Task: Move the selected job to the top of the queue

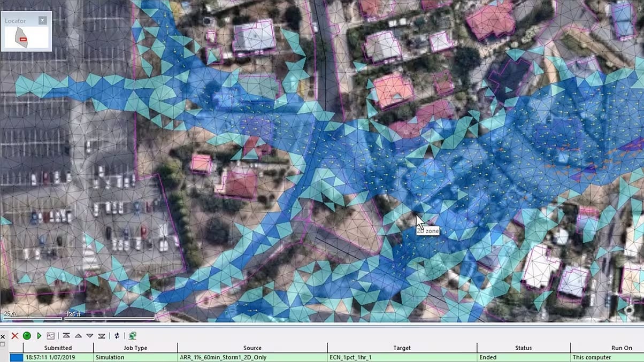Action: point(66,336)
